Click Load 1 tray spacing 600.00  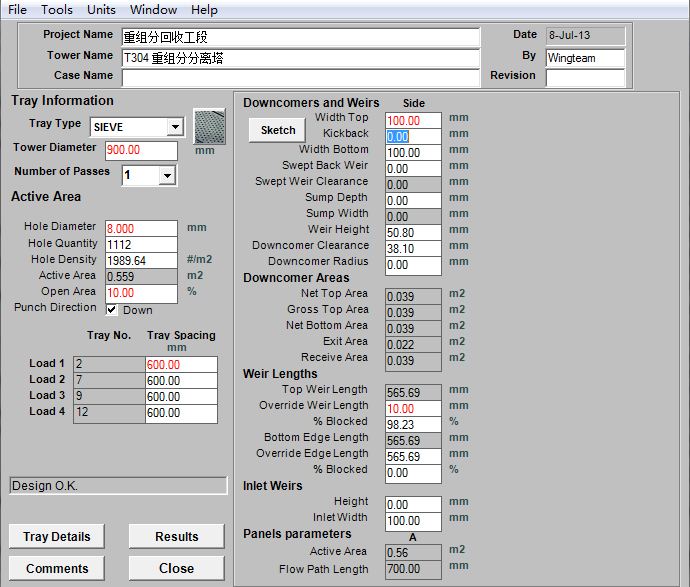[181, 365]
